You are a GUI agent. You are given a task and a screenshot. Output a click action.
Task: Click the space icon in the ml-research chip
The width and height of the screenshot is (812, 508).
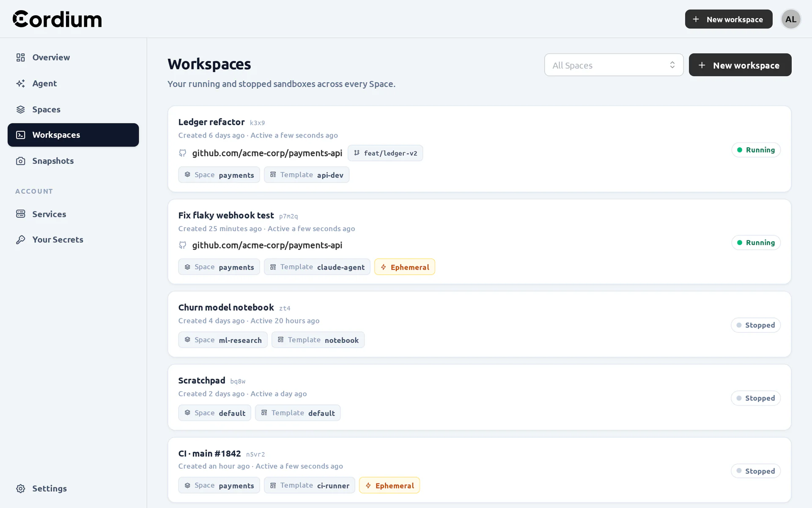click(187, 340)
